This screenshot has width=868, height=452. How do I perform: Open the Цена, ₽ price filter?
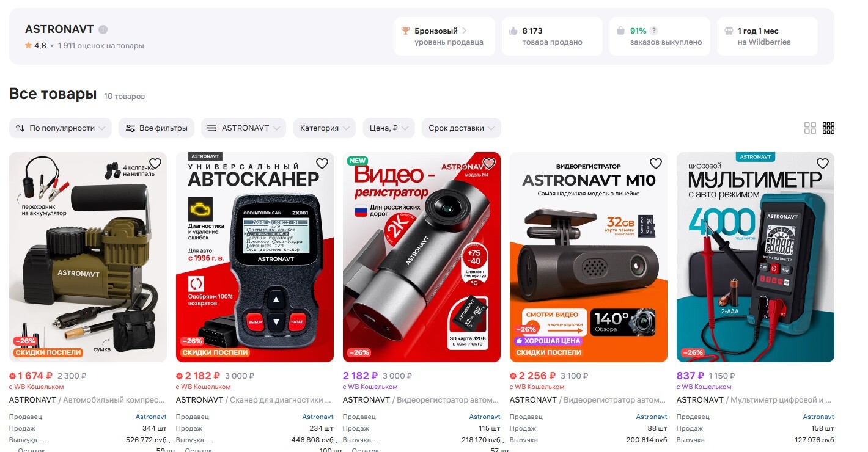click(389, 128)
